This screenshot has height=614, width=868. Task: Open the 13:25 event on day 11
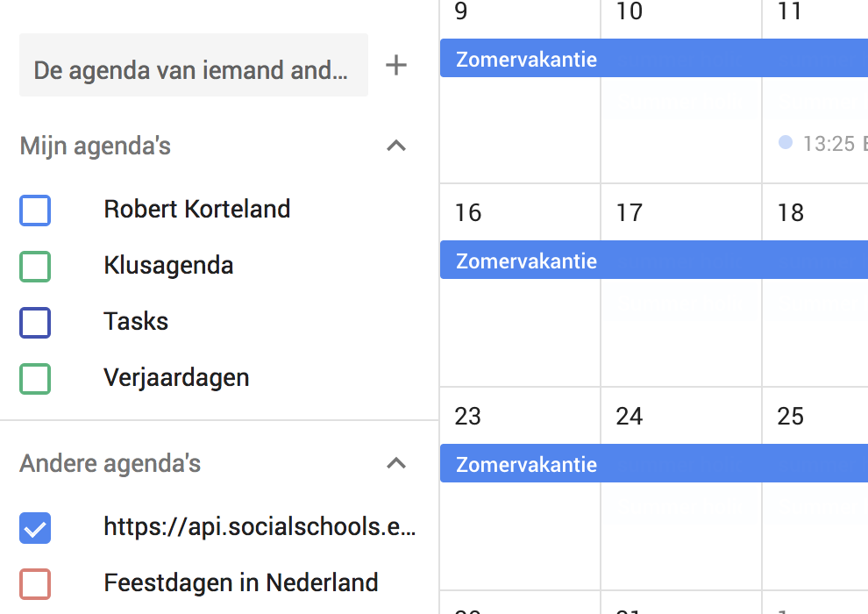pyautogui.click(x=824, y=144)
